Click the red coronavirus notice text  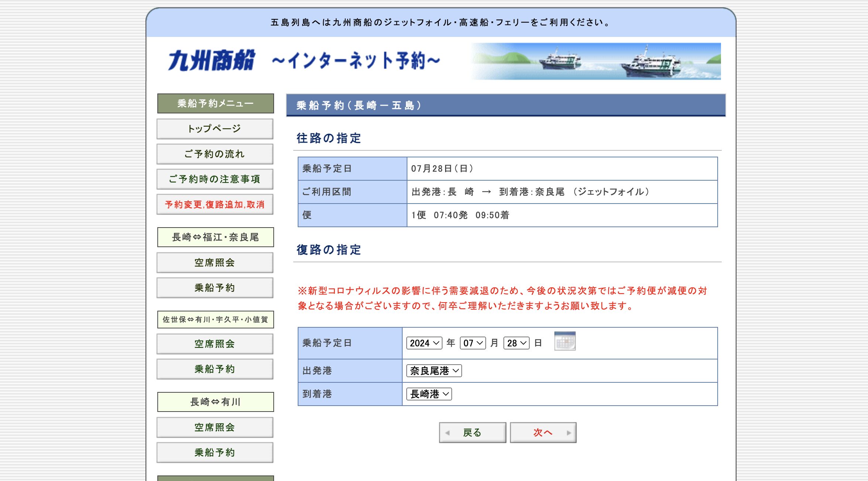502,298
